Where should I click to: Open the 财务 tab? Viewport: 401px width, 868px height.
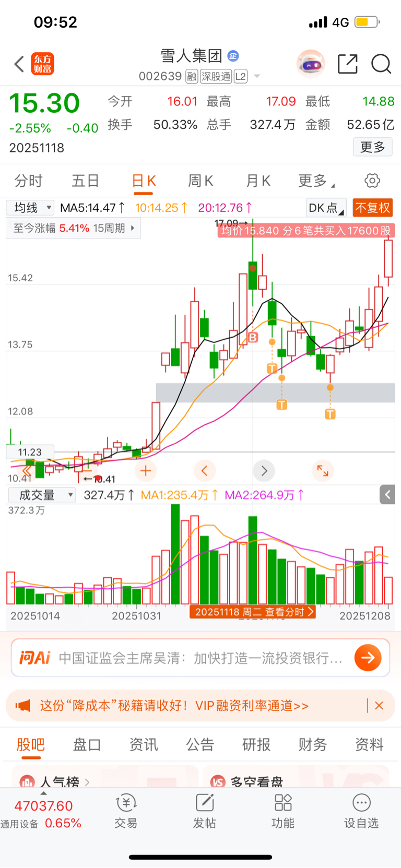pos(313,744)
